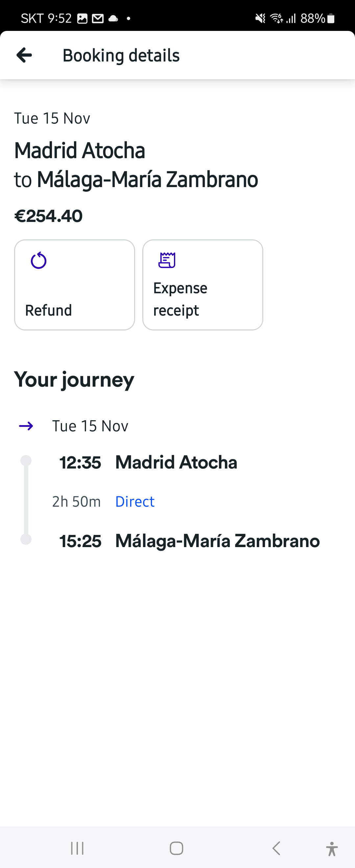Tap the accessibility figure icon
The image size is (355, 868).
(332, 848)
